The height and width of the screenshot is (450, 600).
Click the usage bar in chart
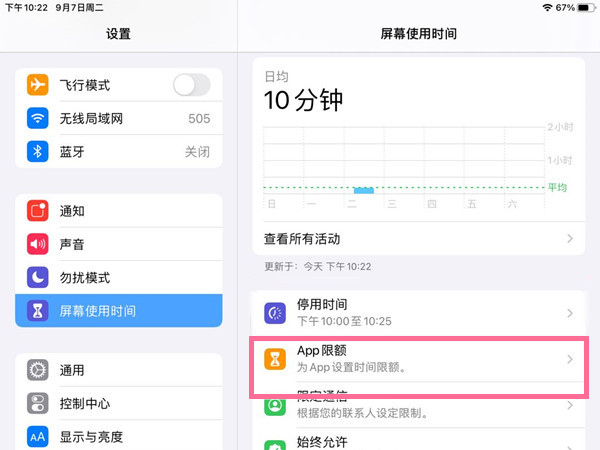click(364, 190)
